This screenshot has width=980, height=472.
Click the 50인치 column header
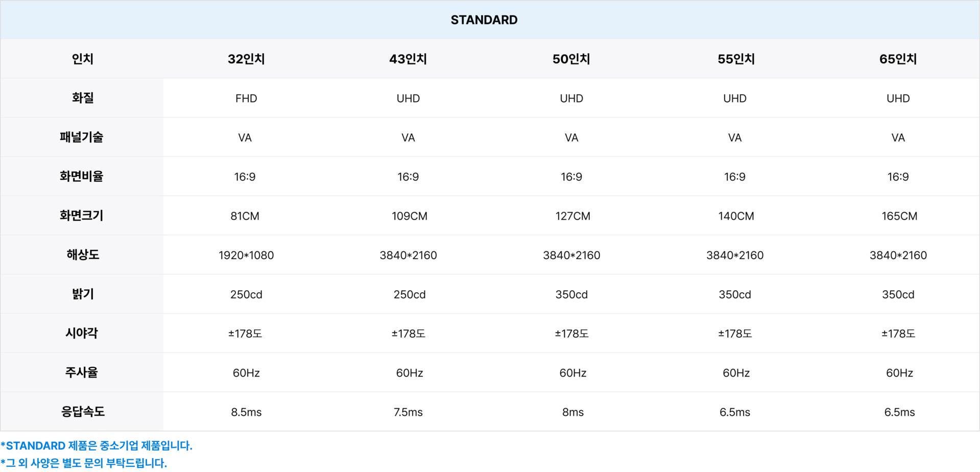(571, 59)
